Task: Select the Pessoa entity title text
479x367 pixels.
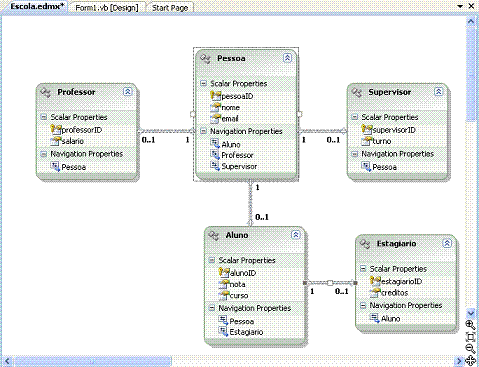Action: pos(231,58)
